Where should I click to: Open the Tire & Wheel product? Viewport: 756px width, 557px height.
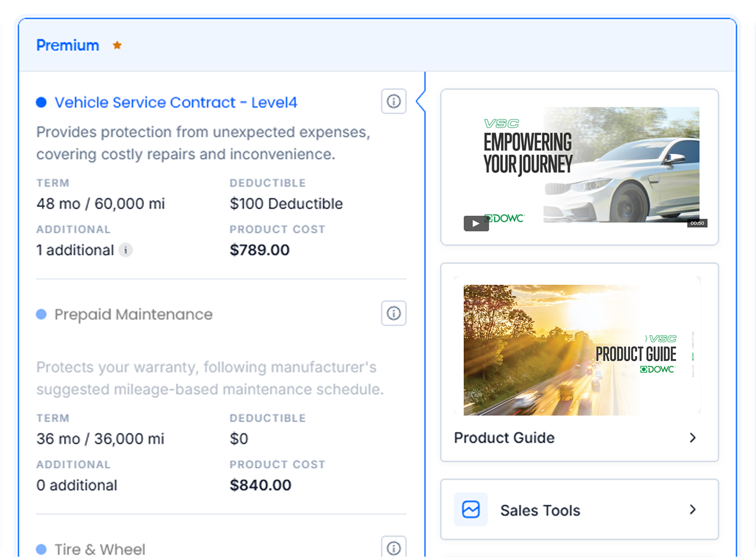click(100, 549)
